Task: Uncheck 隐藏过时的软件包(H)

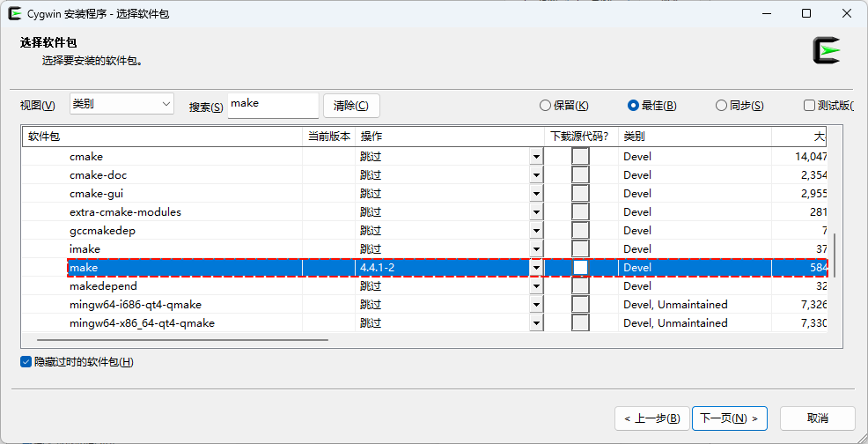Action: click(26, 362)
